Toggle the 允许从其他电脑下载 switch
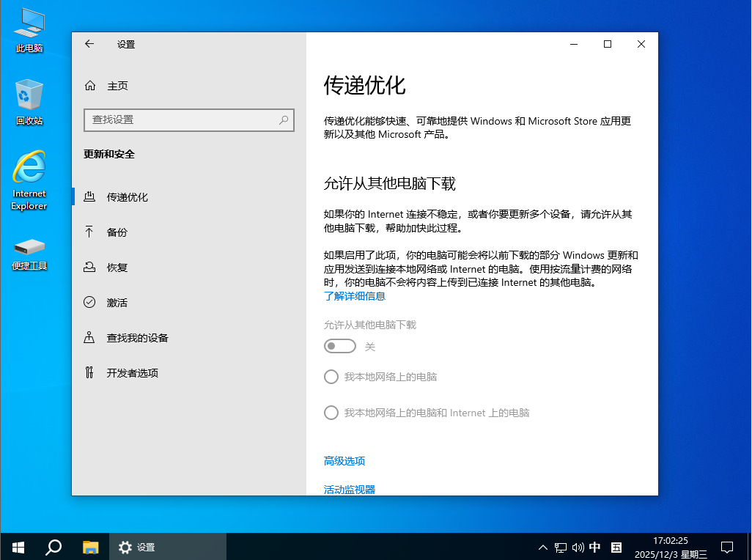This screenshot has width=752, height=560. pos(340,346)
